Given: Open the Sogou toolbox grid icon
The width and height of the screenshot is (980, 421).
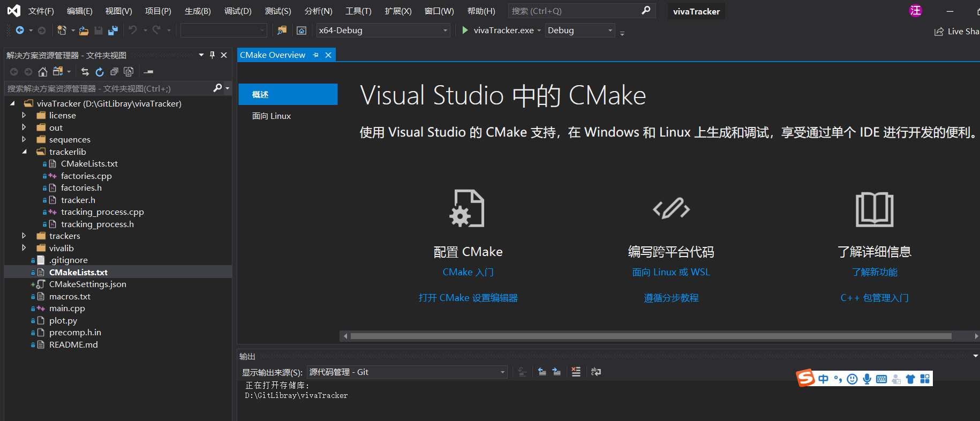Looking at the screenshot, I should (x=925, y=379).
